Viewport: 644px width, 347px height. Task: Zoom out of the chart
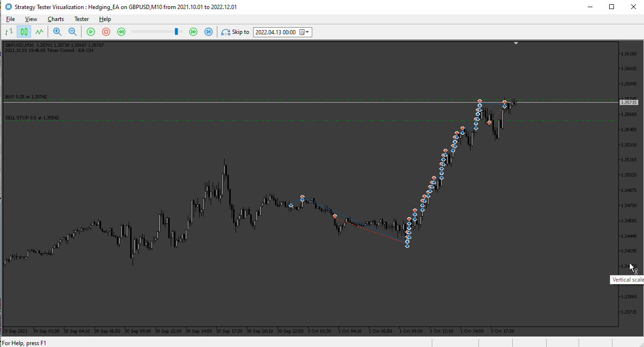72,32
